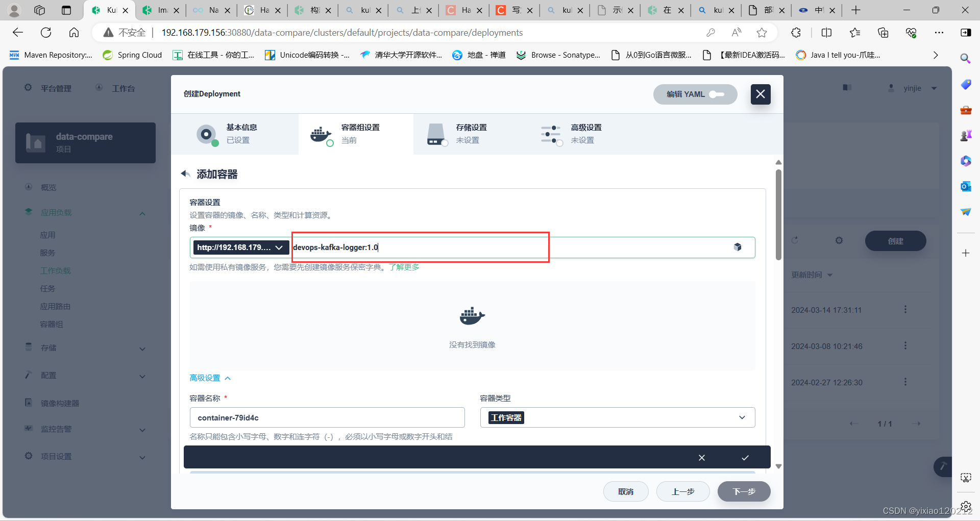The image size is (980, 521).
Task: Open 工作台 in the top bar
Action: point(116,88)
